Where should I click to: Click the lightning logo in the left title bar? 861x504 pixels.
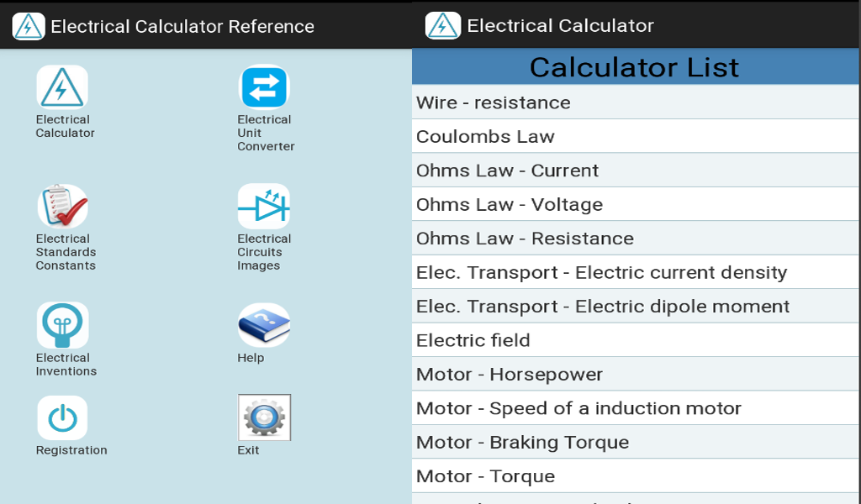(x=26, y=25)
